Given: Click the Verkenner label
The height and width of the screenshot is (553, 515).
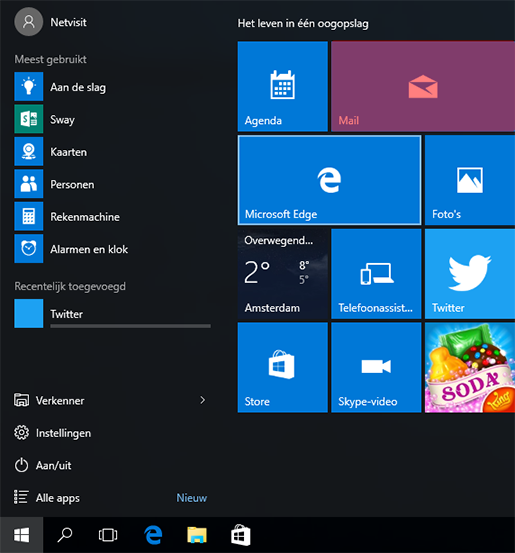Looking at the screenshot, I should point(60,401).
